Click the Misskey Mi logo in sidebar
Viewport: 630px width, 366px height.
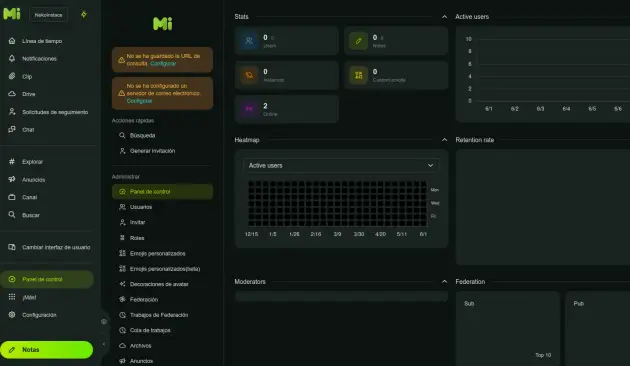pos(12,14)
